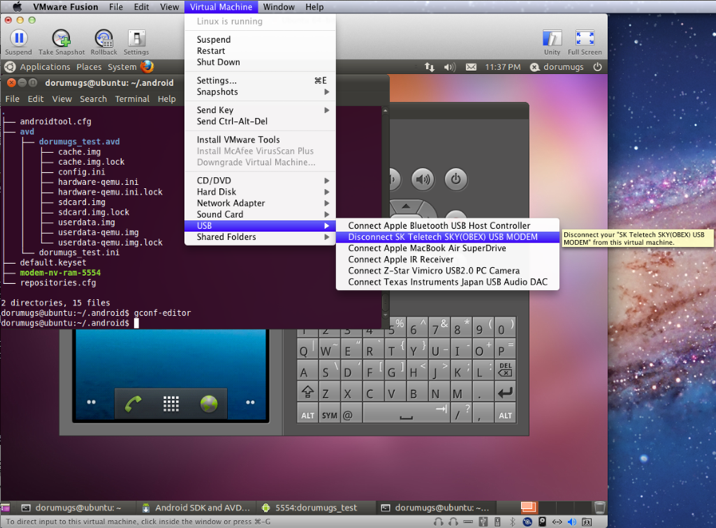Click the left ALT key on emulator keyboard
The width and height of the screenshot is (716, 528).
coord(307,415)
